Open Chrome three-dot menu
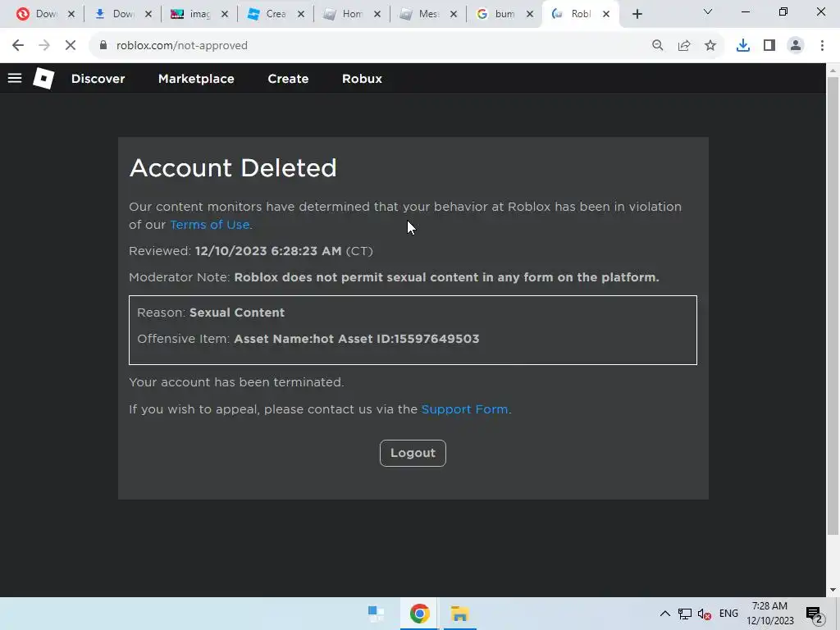Screen dimensions: 840x630 822,46
